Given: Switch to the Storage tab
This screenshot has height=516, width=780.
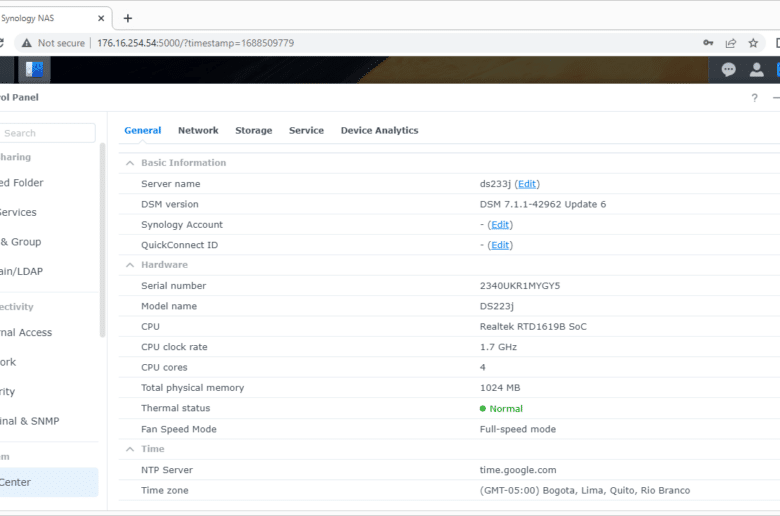Looking at the screenshot, I should 254,130.
